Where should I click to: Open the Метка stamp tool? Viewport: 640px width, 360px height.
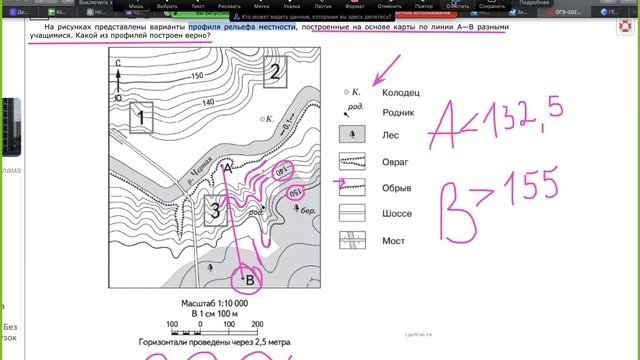(261, 5)
